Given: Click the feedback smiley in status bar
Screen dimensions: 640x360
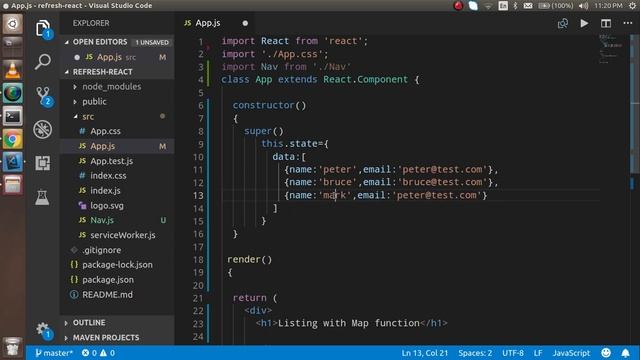Looking at the screenshot, I should click(x=606, y=353).
